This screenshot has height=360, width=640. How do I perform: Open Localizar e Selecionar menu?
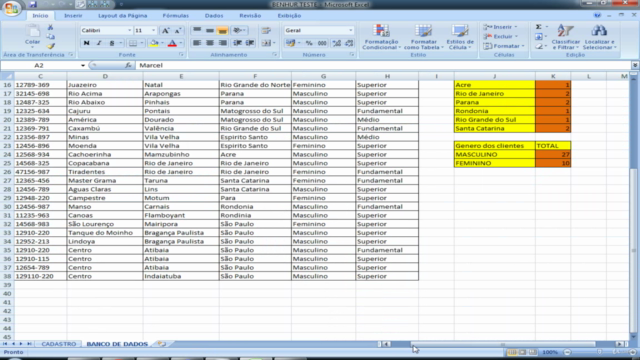(599, 37)
